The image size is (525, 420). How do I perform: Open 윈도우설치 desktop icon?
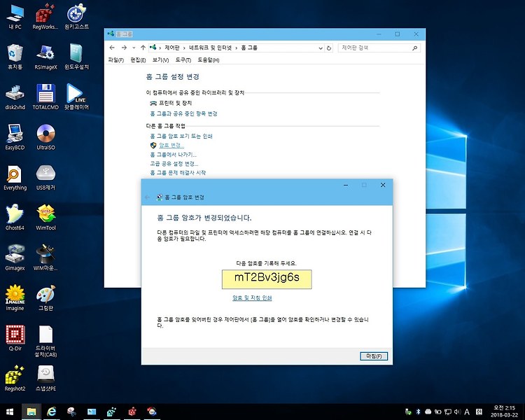pos(77,57)
